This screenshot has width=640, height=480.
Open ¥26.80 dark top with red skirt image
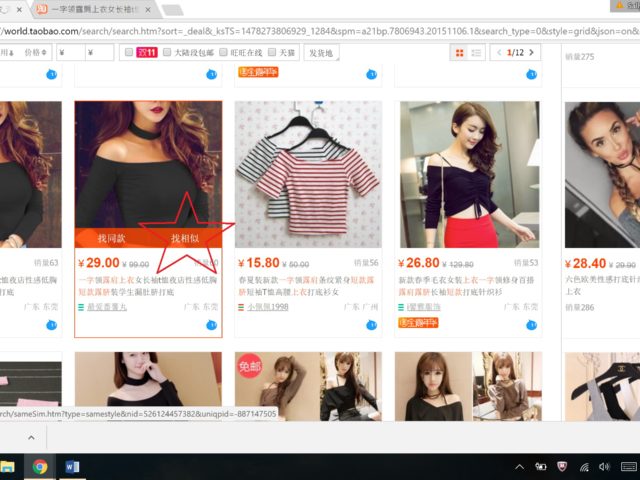(469, 174)
